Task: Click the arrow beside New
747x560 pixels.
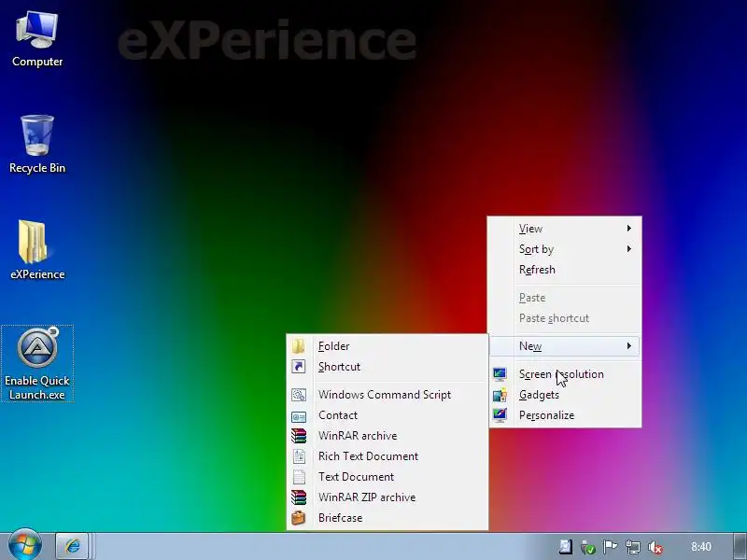Action: click(629, 346)
